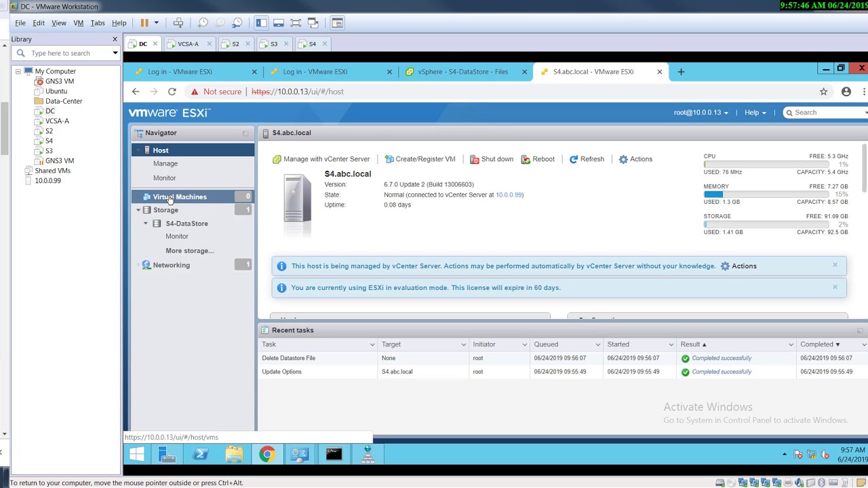Enter full screen mode icon
The width and height of the screenshot is (868, 488).
pyautogui.click(x=296, y=23)
